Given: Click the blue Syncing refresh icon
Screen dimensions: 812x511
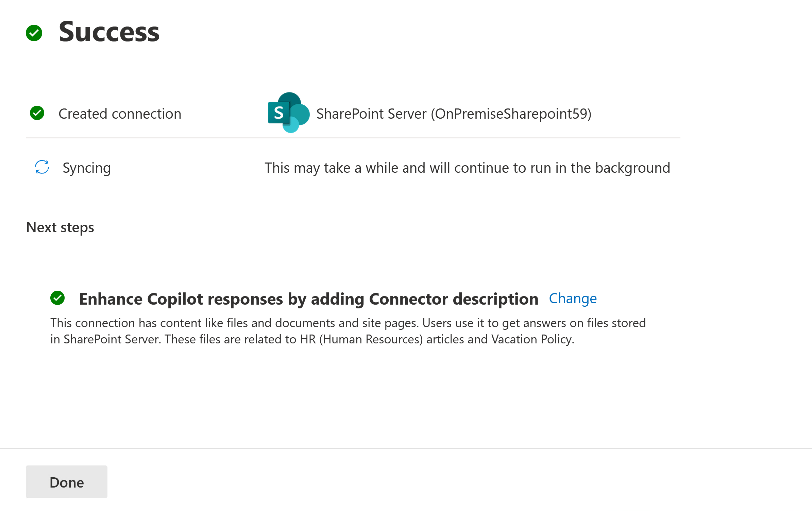Looking at the screenshot, I should coord(42,167).
